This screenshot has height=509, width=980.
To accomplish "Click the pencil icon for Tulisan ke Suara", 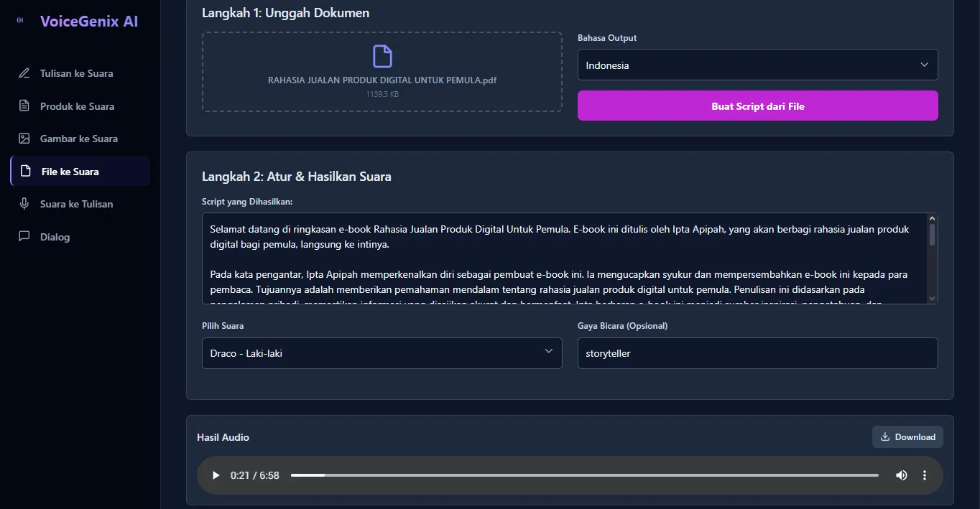I will 24,73.
